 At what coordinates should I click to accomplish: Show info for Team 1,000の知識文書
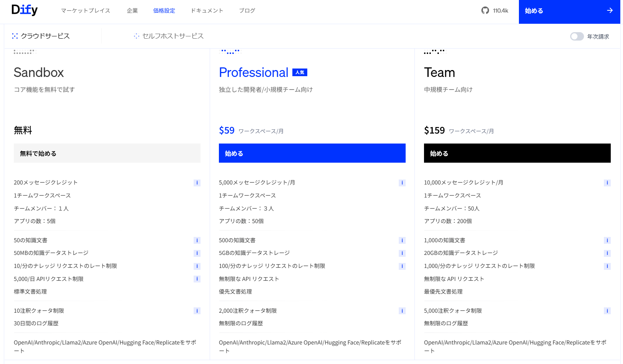point(607,240)
